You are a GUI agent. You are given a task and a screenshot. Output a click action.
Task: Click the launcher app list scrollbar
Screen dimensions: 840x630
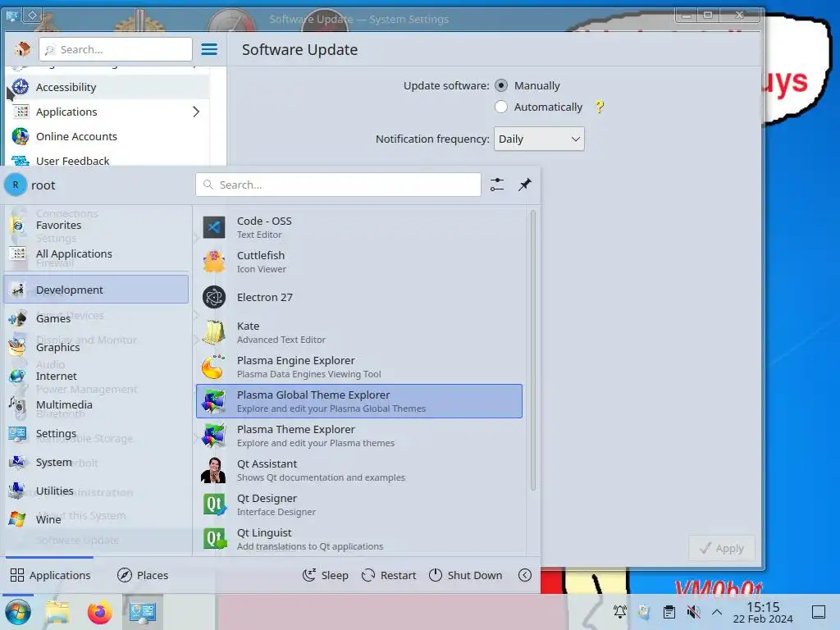coord(532,349)
